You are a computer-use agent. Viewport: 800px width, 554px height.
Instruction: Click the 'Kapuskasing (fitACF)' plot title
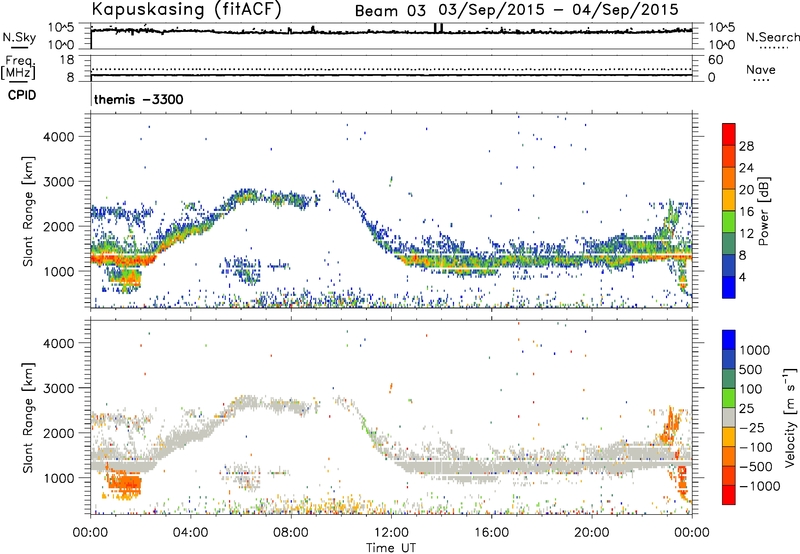[x=186, y=9]
